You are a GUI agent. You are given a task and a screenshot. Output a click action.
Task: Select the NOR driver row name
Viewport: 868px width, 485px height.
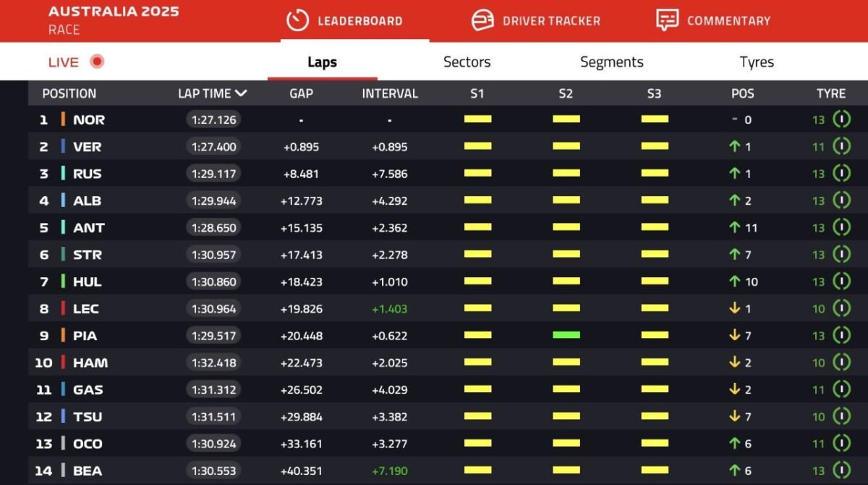[89, 120]
